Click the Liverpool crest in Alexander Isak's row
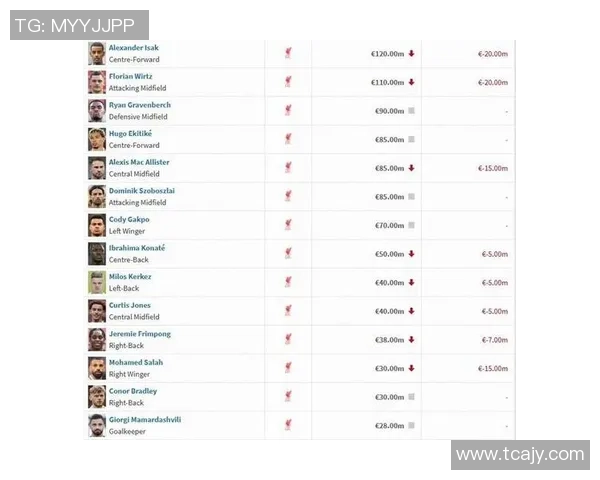The width and height of the screenshot is (600, 480). (288, 54)
